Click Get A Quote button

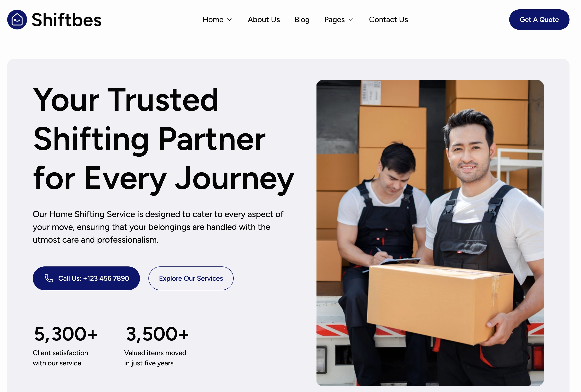click(539, 20)
